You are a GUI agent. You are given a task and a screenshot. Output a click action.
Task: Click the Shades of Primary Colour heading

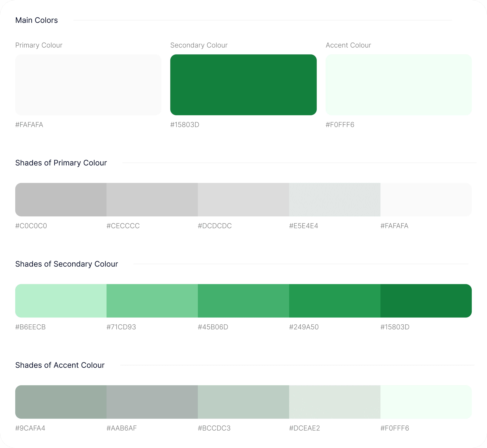tap(61, 163)
